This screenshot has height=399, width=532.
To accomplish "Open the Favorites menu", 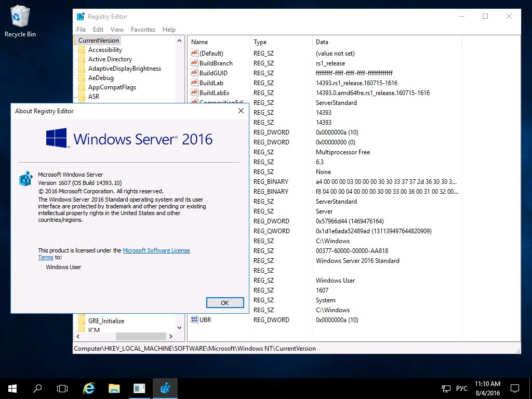I will [x=143, y=30].
